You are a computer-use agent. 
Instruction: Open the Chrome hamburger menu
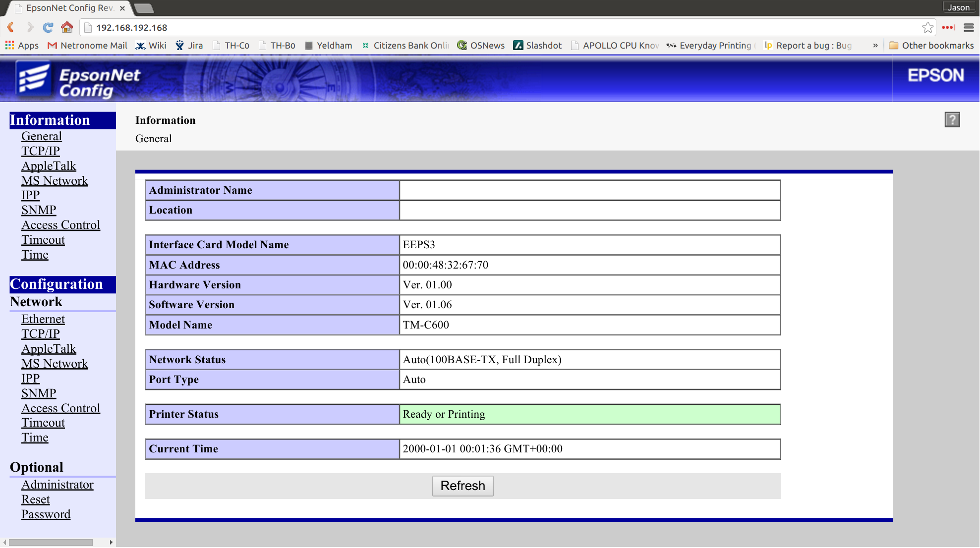pyautogui.click(x=969, y=27)
